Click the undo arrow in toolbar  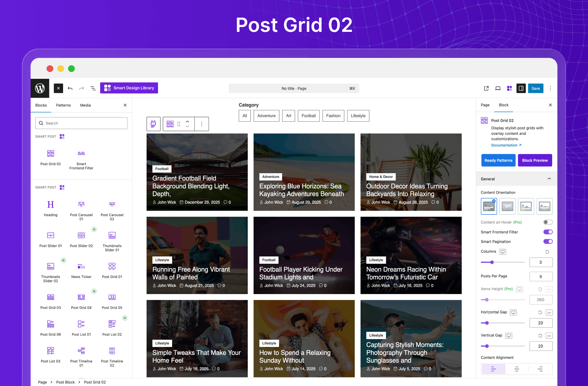click(70, 88)
